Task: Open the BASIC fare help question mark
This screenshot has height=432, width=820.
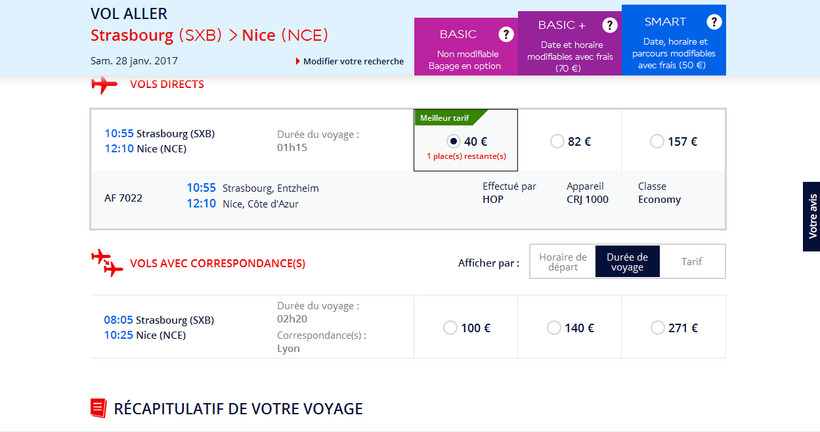Action: click(x=506, y=34)
